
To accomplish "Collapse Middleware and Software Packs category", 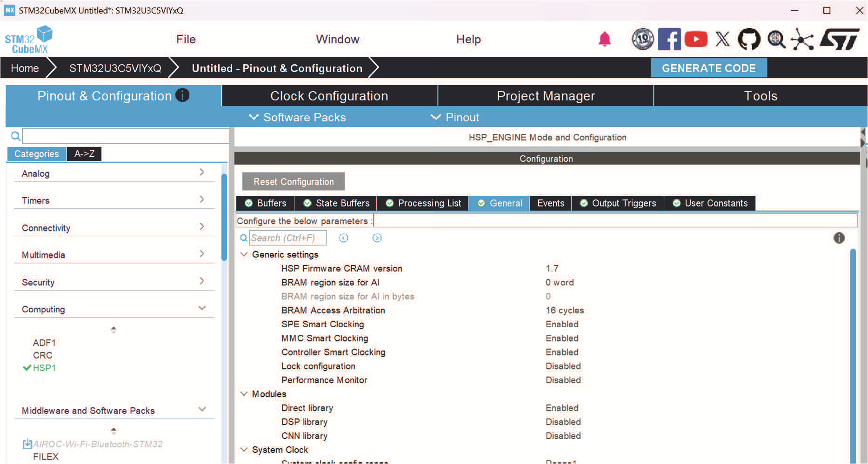I will (202, 409).
